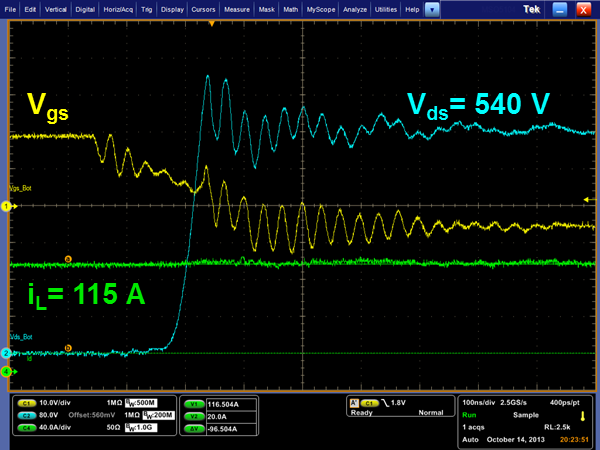Viewport: 600px width, 450px height.
Task: Click the trigger A indicator badge
Action: (x=354, y=401)
